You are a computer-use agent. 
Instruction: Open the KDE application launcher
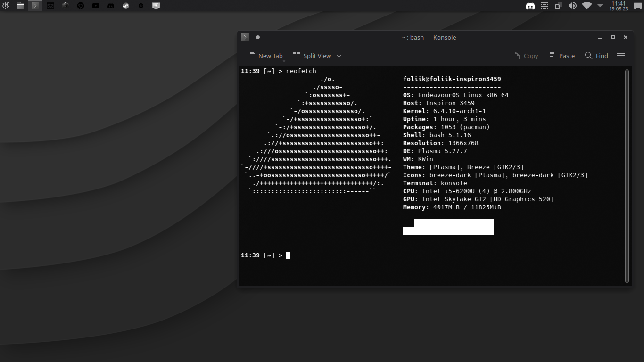pos(6,6)
